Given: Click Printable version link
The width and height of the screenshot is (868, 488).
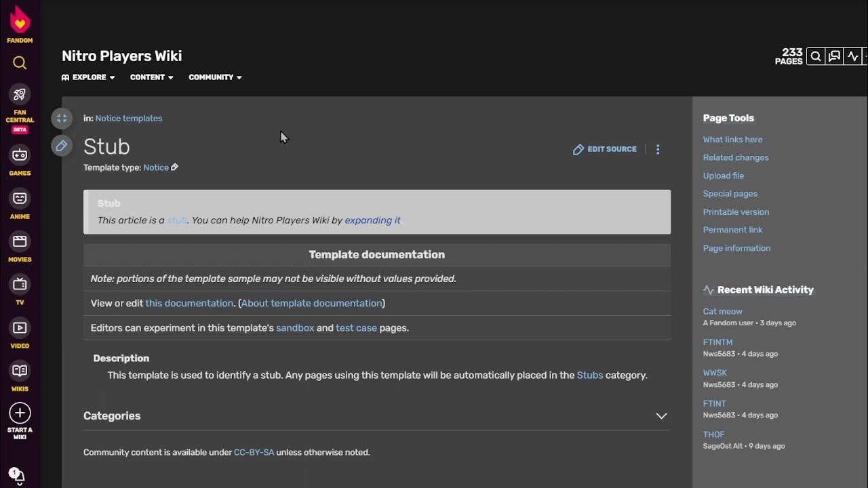Looking at the screenshot, I should (x=736, y=212).
